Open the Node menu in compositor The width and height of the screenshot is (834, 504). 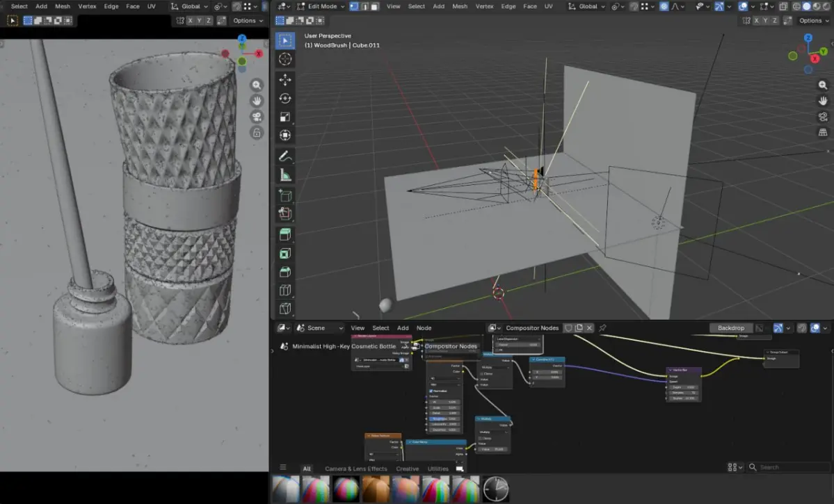coord(424,328)
